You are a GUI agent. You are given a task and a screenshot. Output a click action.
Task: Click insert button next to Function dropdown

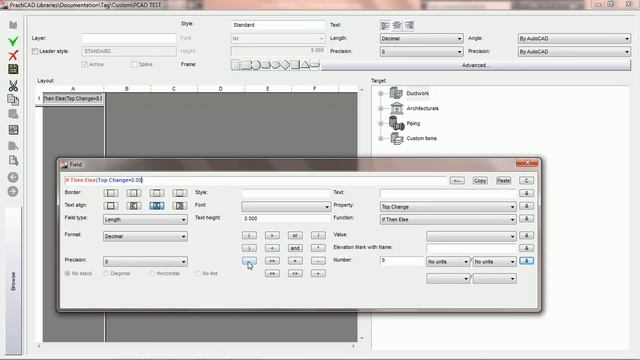click(527, 219)
